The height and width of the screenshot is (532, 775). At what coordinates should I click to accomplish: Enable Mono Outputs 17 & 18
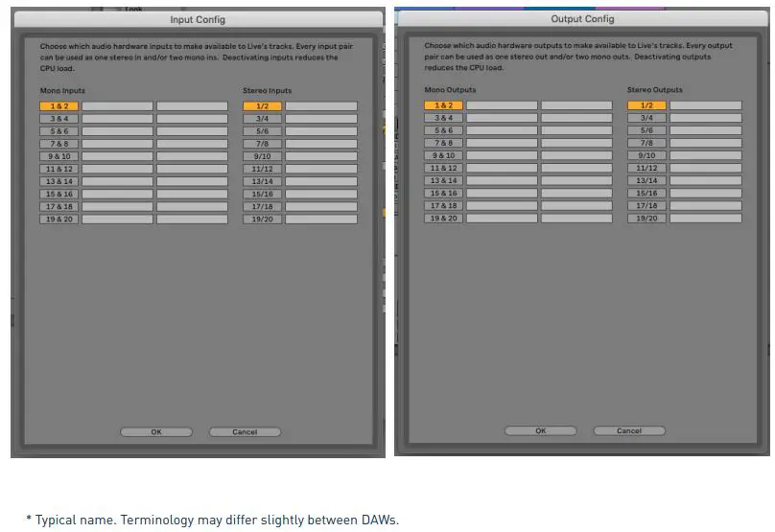(444, 205)
